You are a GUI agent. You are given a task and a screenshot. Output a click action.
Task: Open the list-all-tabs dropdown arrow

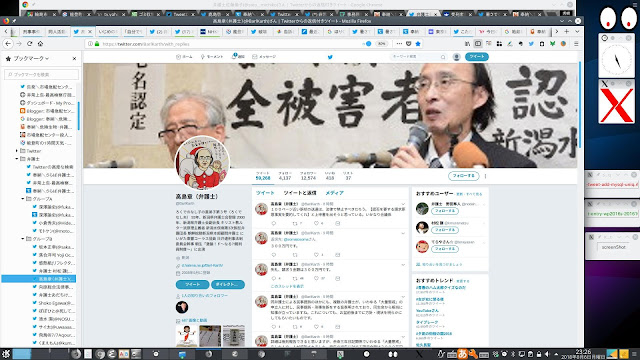point(577,31)
